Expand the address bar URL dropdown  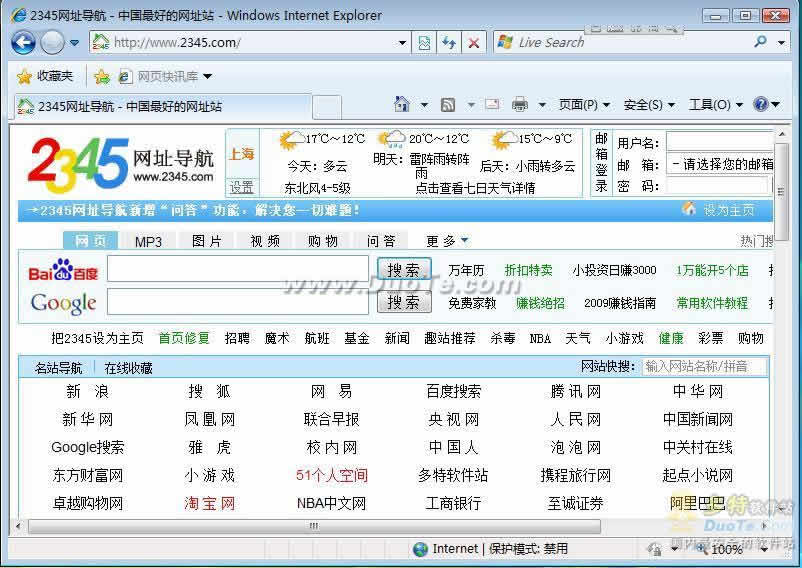pos(403,42)
